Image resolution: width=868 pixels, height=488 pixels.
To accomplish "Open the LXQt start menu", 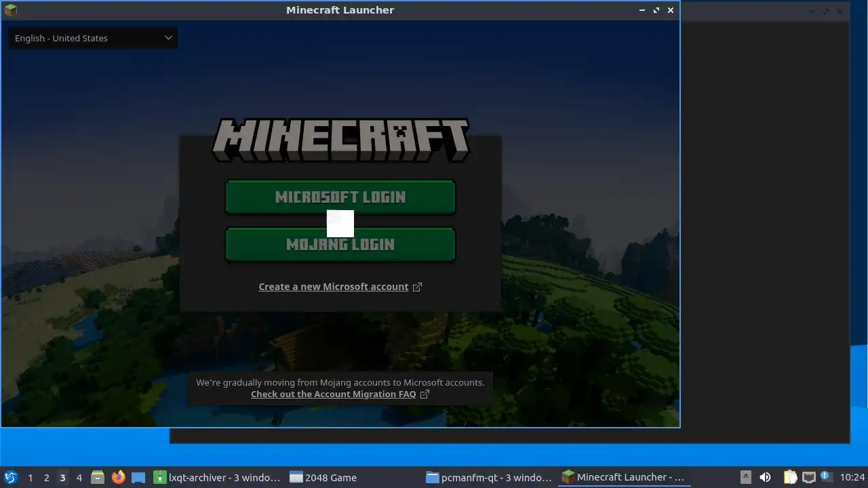I will click(x=10, y=477).
